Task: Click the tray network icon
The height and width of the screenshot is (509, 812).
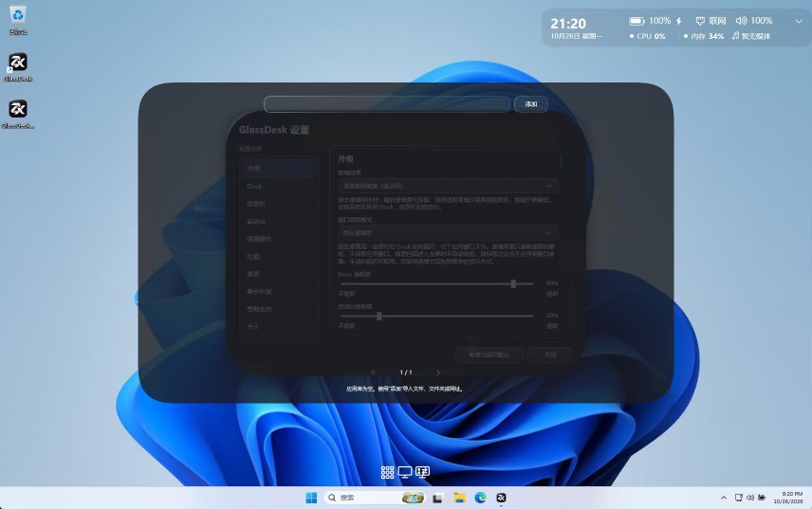Action: tap(739, 498)
